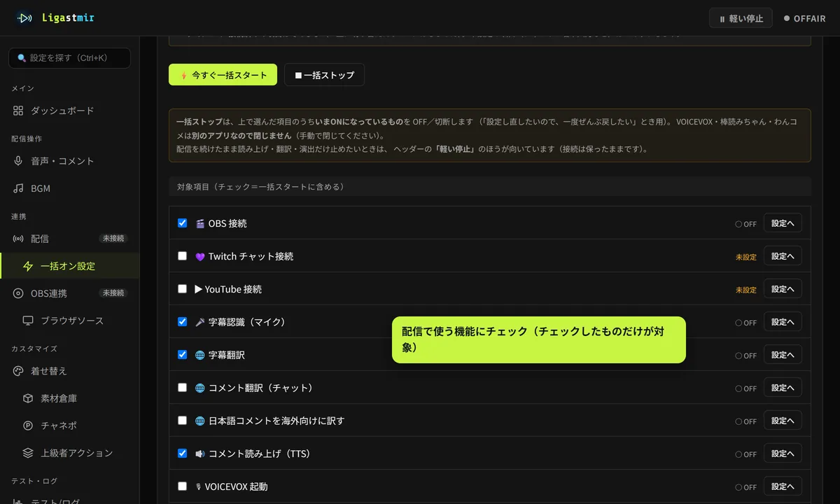Click the globe icon beside 日本語コメントを海外向けに訳す
840x504 pixels.
tap(200, 421)
